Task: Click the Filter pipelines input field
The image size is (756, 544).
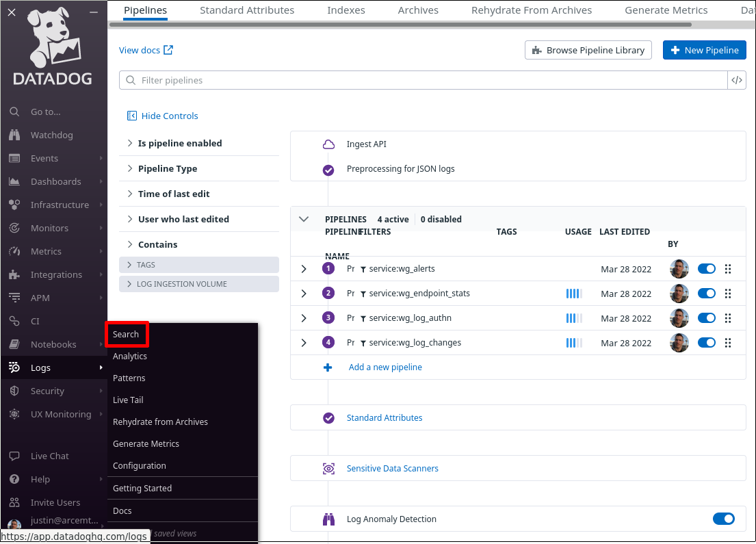Action: click(x=423, y=80)
